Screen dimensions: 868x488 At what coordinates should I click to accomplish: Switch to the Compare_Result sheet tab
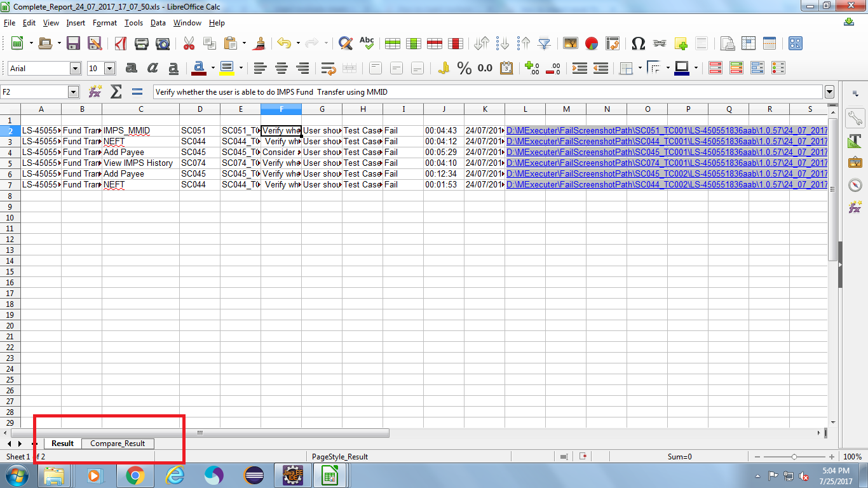[118, 444]
